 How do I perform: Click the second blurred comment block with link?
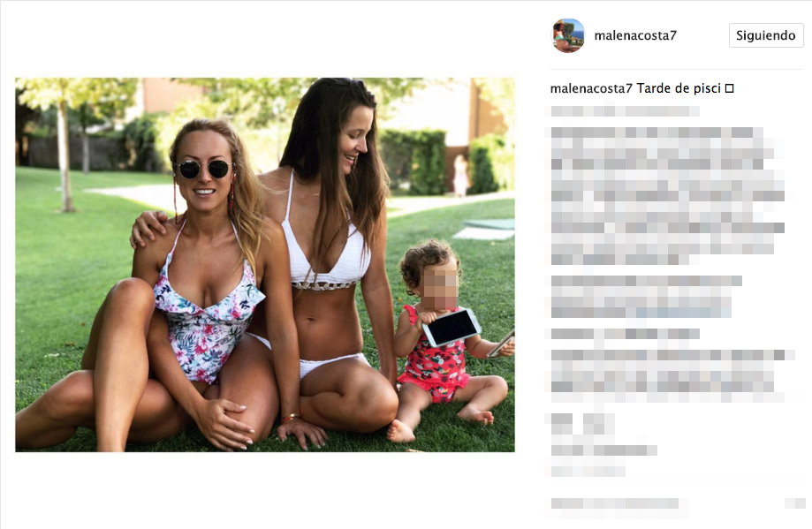point(646,297)
